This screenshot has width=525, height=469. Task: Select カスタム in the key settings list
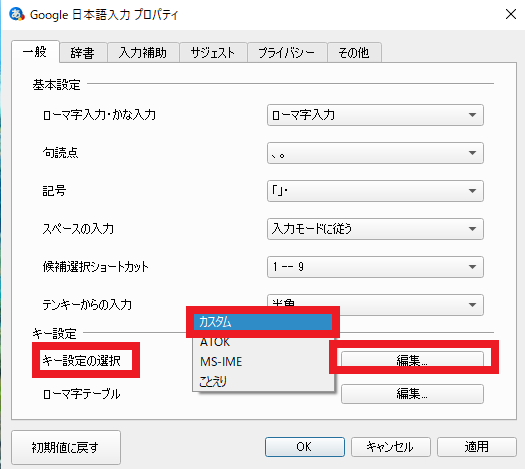[x=263, y=322]
